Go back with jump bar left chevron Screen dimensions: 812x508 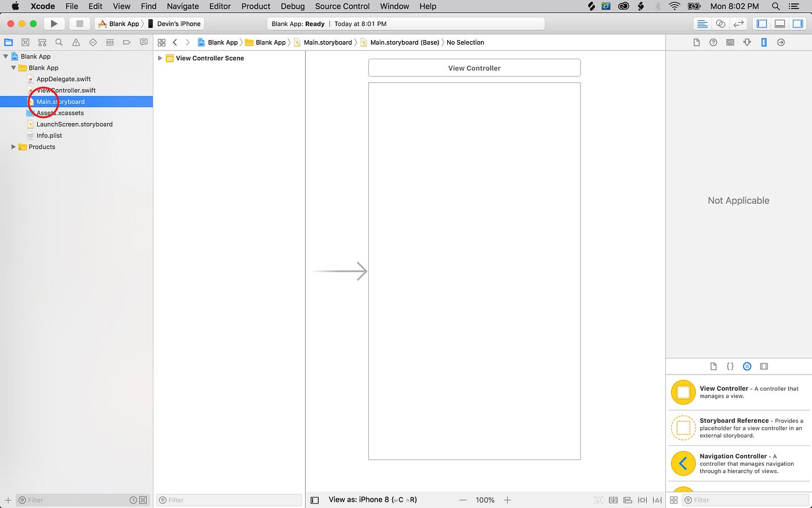[175, 42]
